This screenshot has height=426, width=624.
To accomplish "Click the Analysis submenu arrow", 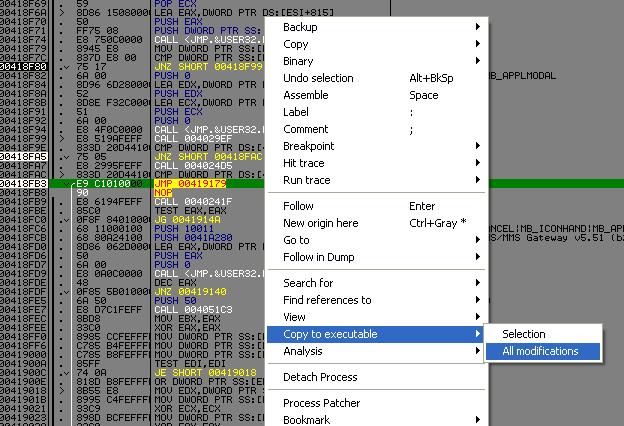I will point(478,351).
